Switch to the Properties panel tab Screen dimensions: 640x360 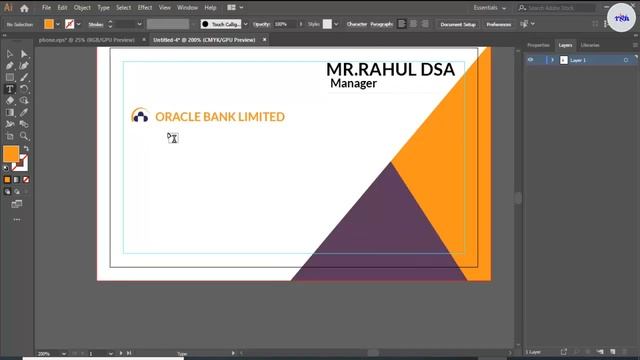[538, 45]
